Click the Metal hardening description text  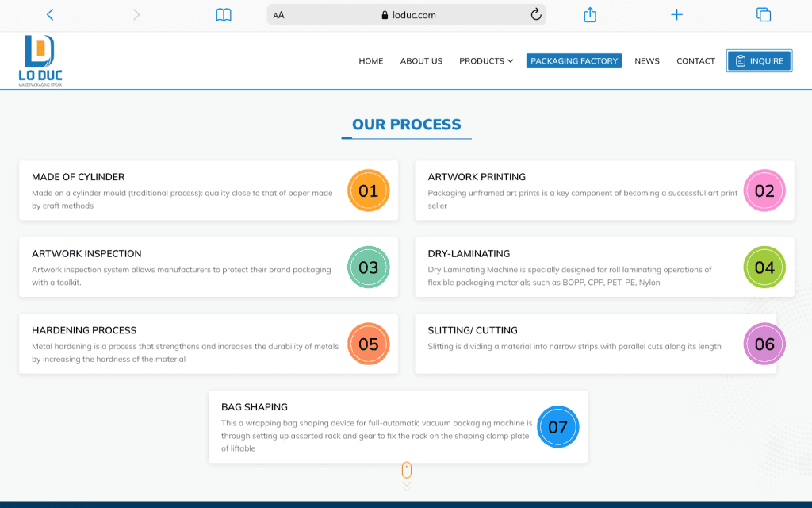(x=185, y=352)
